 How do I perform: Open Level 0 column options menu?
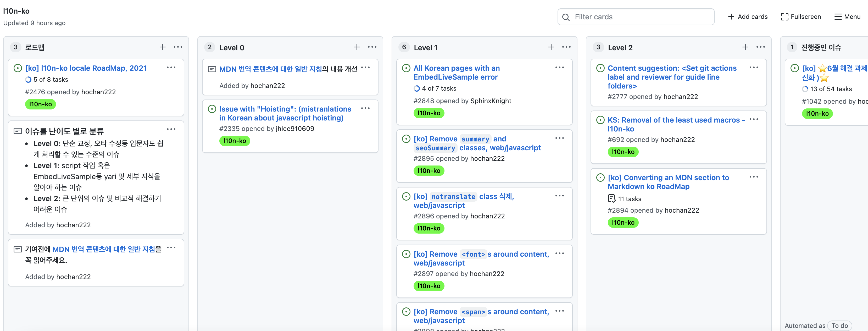[x=372, y=47]
